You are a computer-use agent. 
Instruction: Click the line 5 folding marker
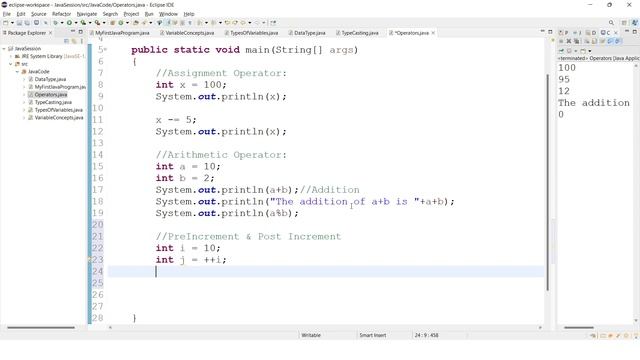point(106,50)
